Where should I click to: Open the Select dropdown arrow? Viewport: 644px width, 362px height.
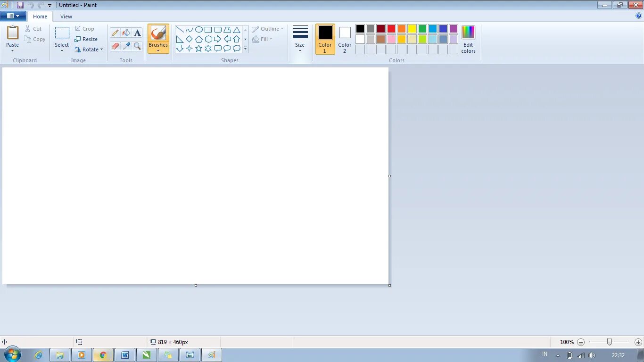pyautogui.click(x=62, y=50)
